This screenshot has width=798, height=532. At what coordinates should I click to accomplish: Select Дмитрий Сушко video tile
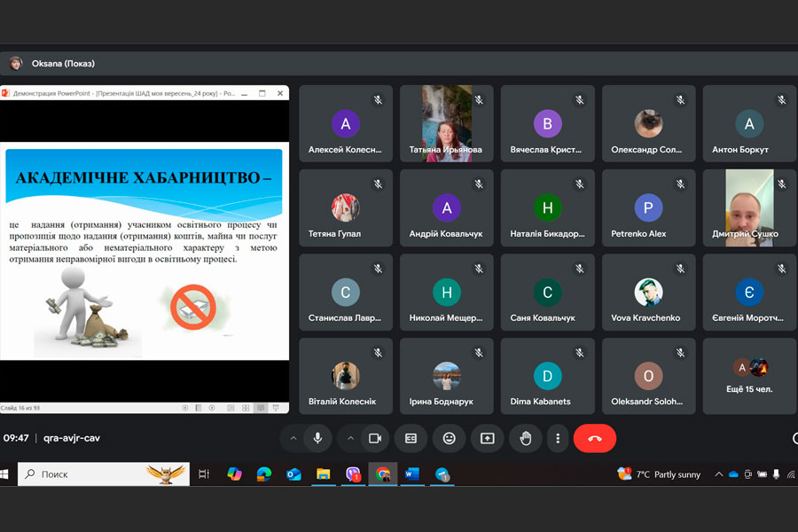(x=749, y=207)
